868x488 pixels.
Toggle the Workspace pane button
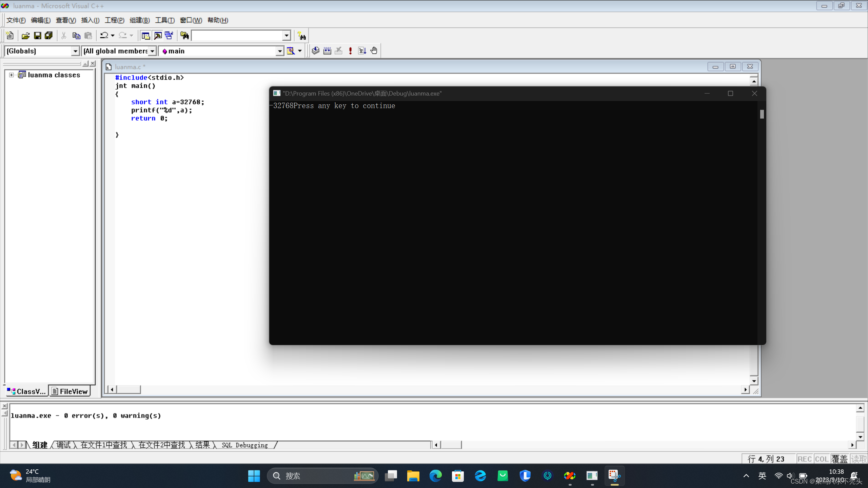(145, 36)
